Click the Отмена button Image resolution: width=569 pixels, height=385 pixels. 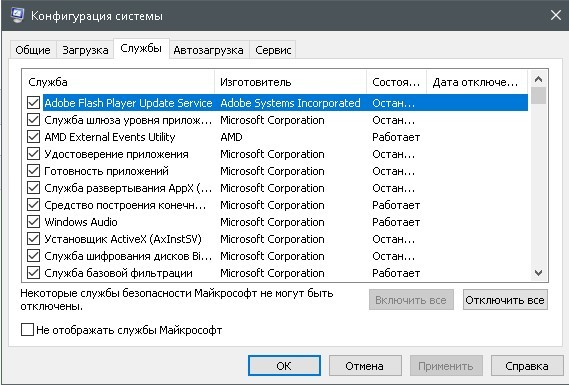click(365, 365)
